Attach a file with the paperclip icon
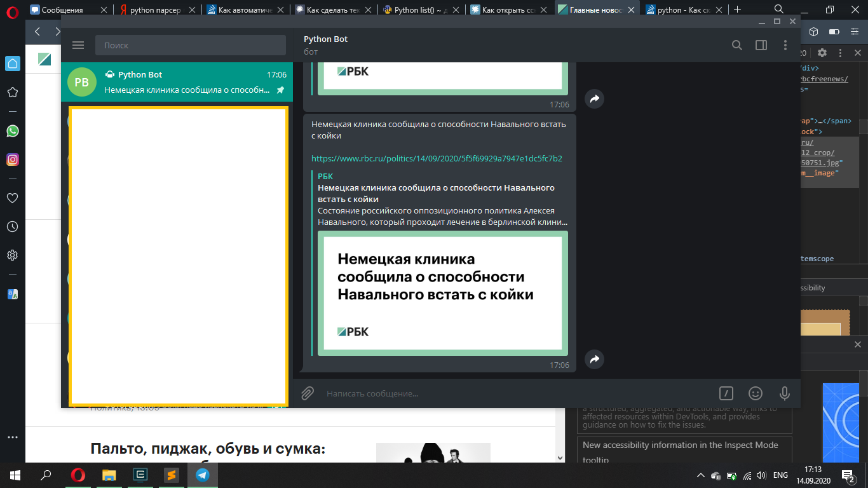Image resolution: width=868 pixels, height=488 pixels. tap(308, 393)
